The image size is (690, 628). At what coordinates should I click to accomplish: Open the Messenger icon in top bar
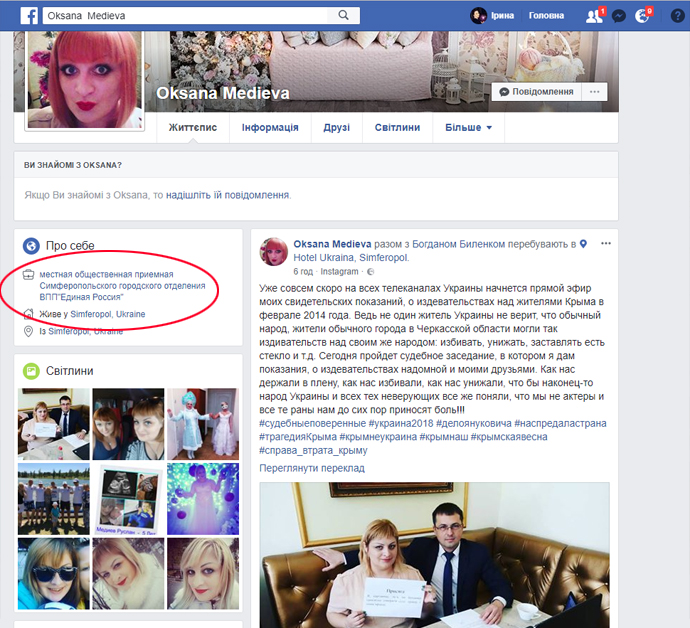(x=619, y=16)
